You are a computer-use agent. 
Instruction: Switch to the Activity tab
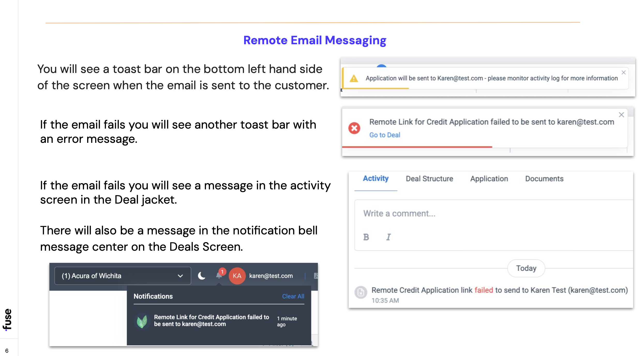(376, 179)
